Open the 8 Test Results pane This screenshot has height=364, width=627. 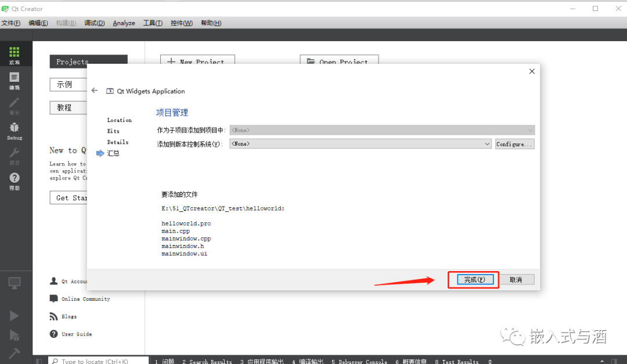coord(457,362)
